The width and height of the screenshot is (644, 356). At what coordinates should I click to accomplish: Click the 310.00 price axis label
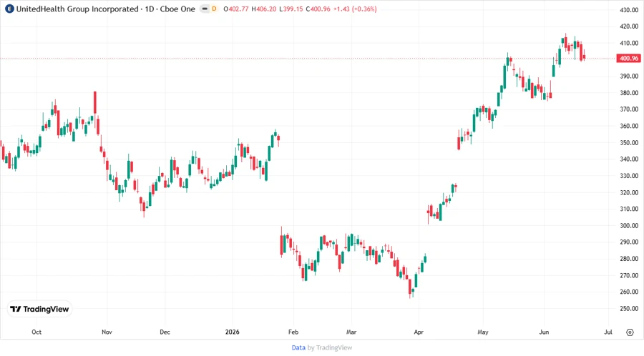[x=629, y=209]
